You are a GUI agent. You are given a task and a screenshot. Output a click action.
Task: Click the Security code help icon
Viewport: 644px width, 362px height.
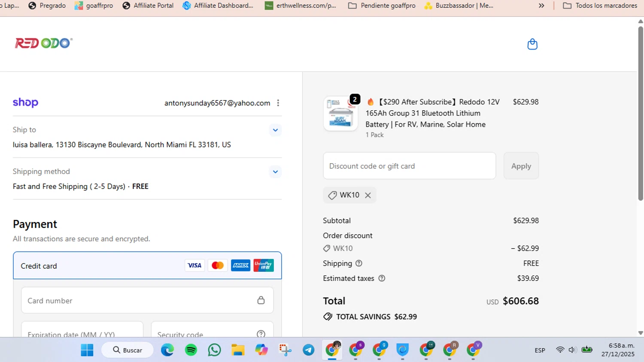261,334
